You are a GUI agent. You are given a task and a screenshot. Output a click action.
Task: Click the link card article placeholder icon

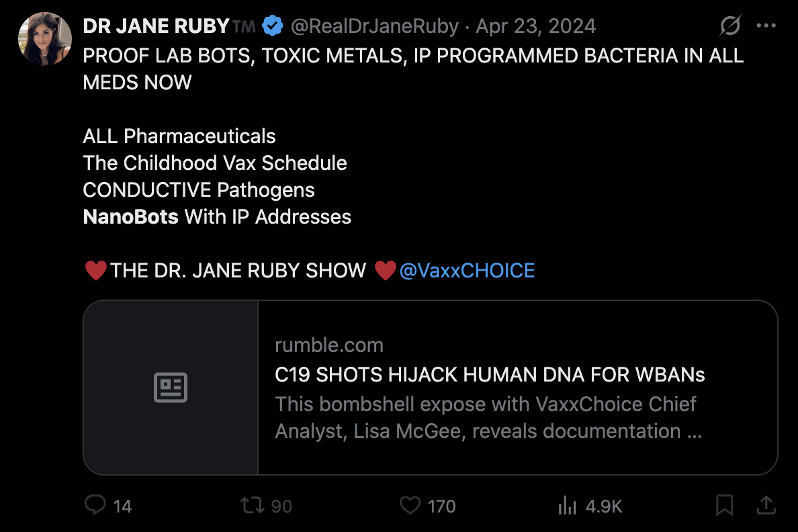171,388
